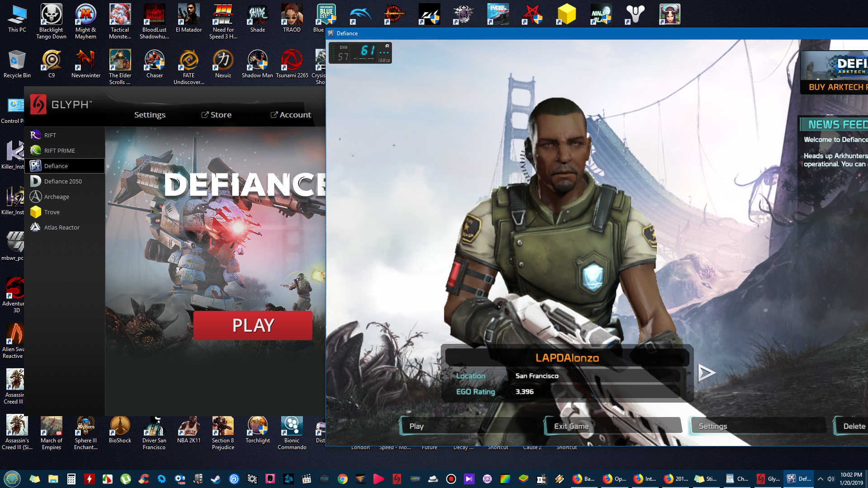The width and height of the screenshot is (868, 488).
Task: Click the red PLAY button in Glyph
Action: (x=253, y=325)
